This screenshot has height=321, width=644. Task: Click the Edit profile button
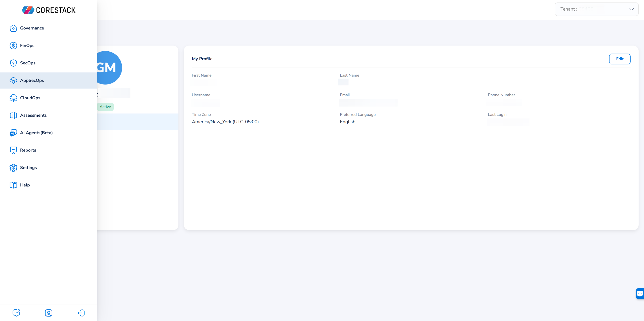[620, 59]
